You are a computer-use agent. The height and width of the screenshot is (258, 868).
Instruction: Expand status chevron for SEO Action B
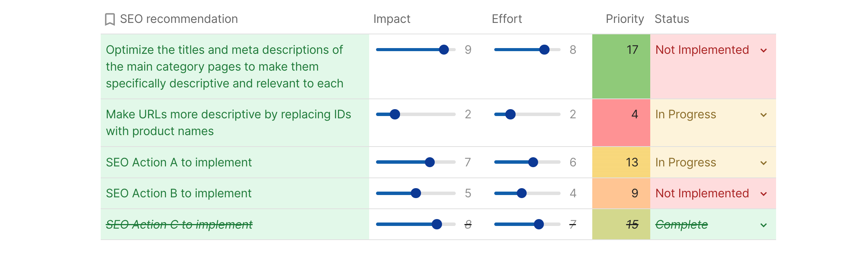click(x=764, y=194)
